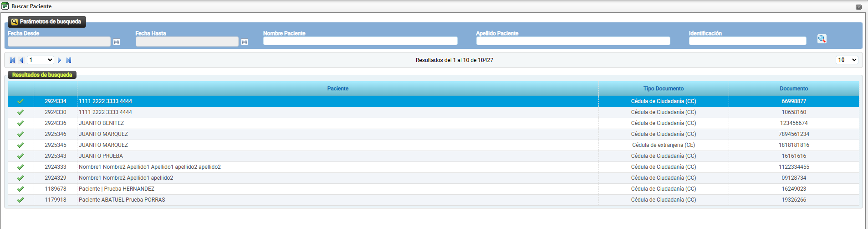Click the Apellido Paciente text field
Image resolution: width=868 pixels, height=229 pixels.
pos(573,41)
